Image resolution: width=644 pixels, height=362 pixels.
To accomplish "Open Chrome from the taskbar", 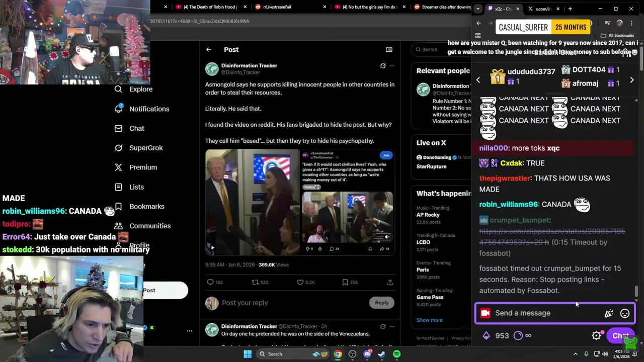I will click(338, 354).
